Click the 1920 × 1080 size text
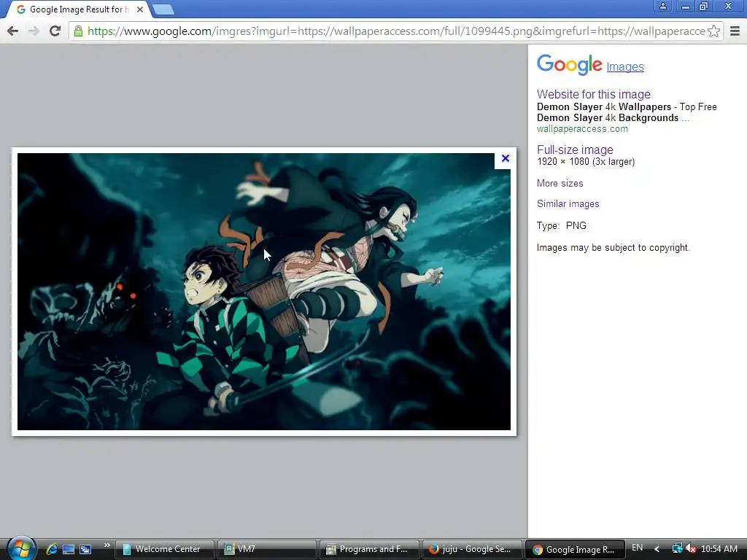 coord(586,161)
